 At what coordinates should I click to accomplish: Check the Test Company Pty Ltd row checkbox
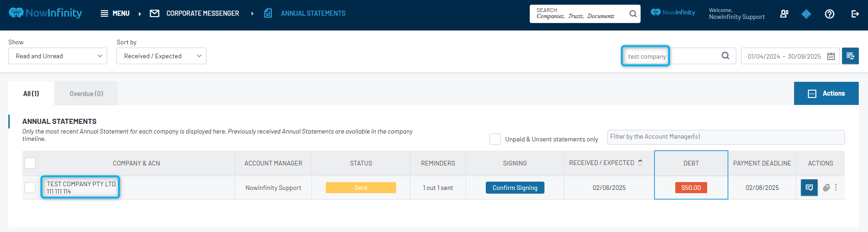pyautogui.click(x=30, y=188)
